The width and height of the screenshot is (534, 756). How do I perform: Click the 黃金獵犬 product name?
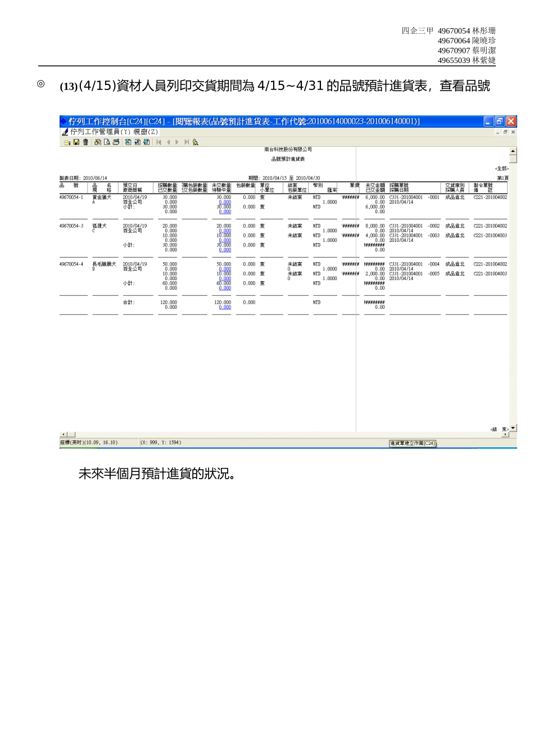(102, 197)
